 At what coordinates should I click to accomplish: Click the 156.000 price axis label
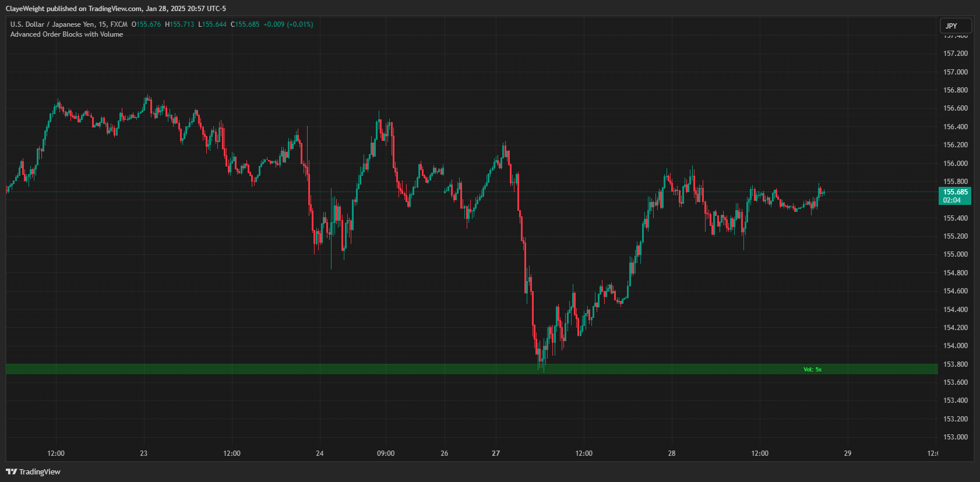click(x=955, y=163)
